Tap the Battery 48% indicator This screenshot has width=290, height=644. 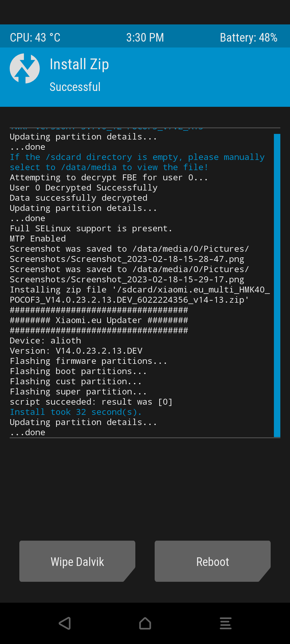pyautogui.click(x=249, y=38)
